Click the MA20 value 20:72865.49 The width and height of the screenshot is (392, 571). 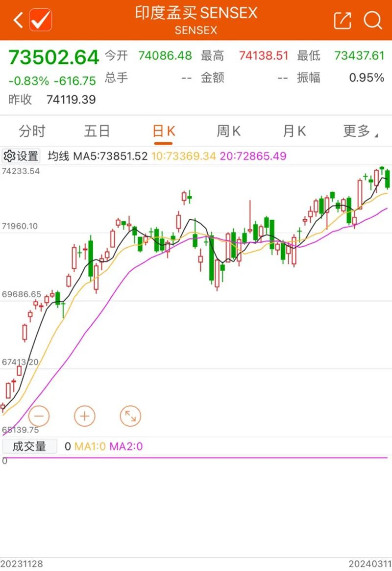click(253, 156)
